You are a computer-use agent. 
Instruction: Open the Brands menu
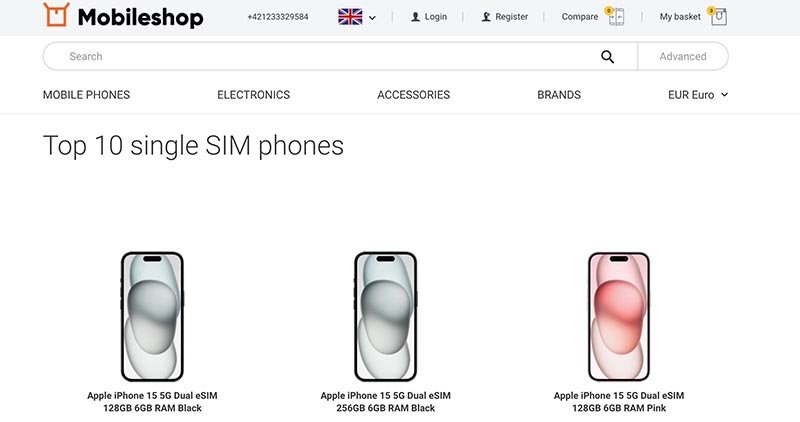559,95
